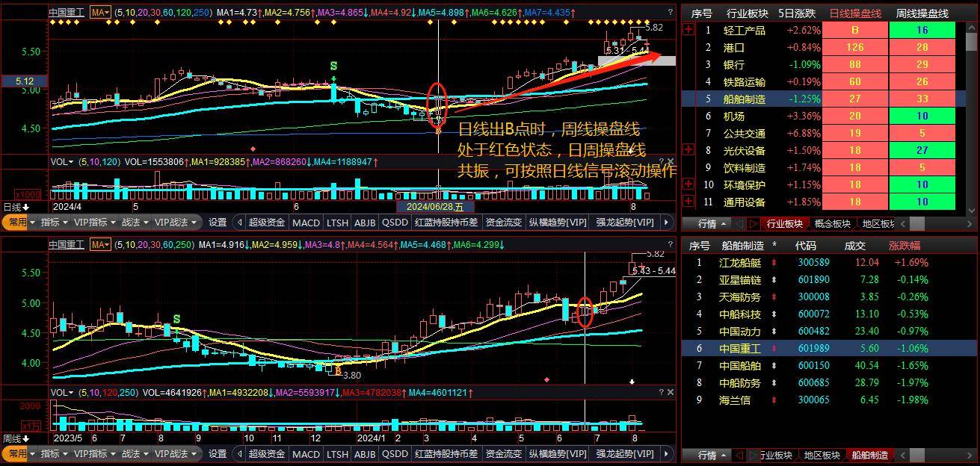The image size is (980, 466).
Task: Switch weekly chart to QSDD tab
Action: 395,453
